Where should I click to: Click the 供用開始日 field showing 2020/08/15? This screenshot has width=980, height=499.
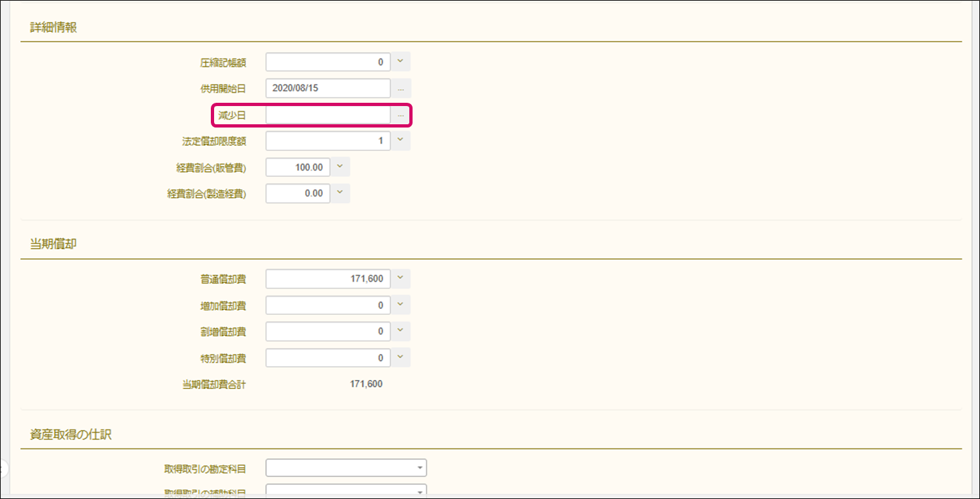(328, 88)
